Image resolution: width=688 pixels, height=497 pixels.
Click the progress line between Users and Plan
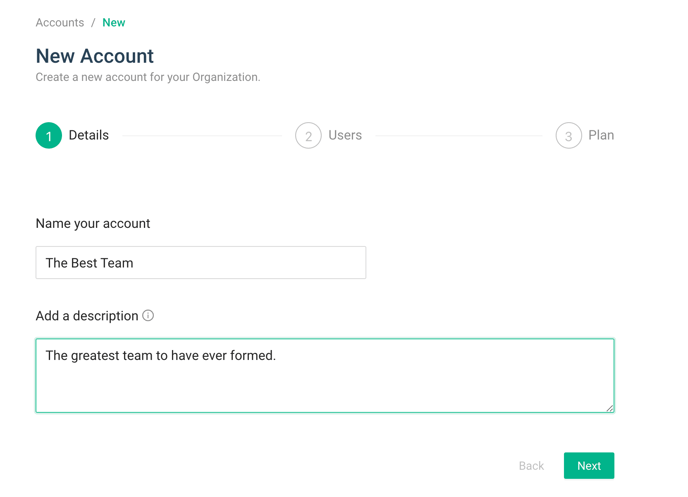[x=459, y=136]
